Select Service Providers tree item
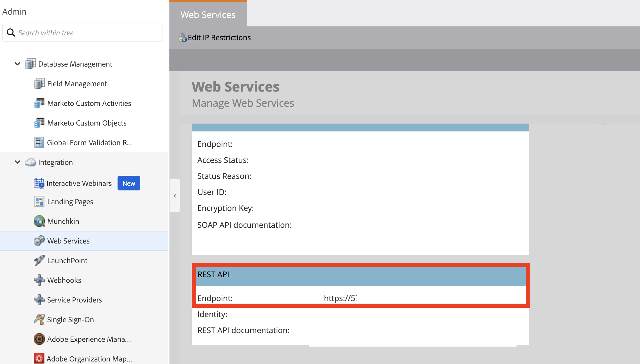Screen dimensions: 640x364 point(74,300)
